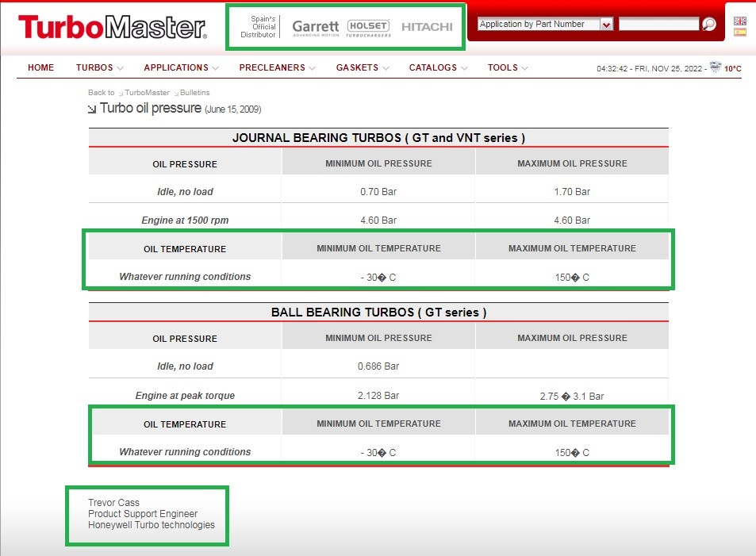Expand the TURBOS menu
Viewport: 756px width, 556px height.
(99, 67)
